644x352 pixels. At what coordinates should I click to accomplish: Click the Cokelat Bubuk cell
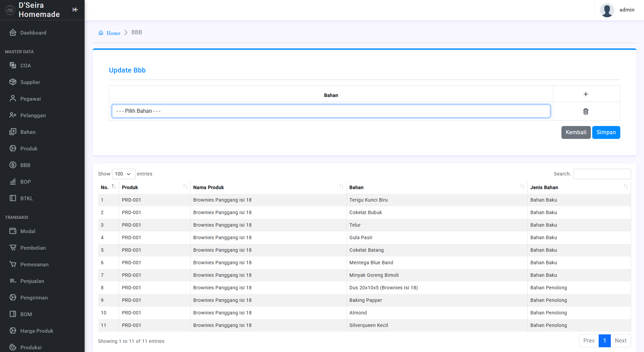point(437,212)
